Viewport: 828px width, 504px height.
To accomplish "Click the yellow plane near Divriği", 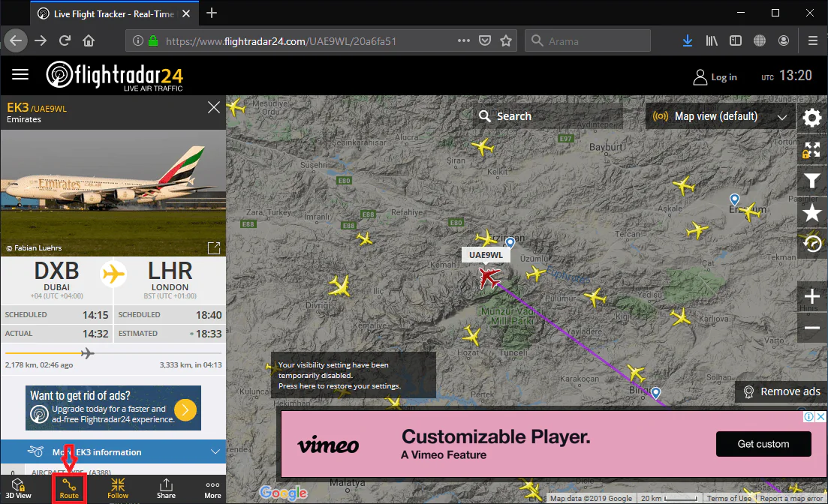I will (x=339, y=286).
